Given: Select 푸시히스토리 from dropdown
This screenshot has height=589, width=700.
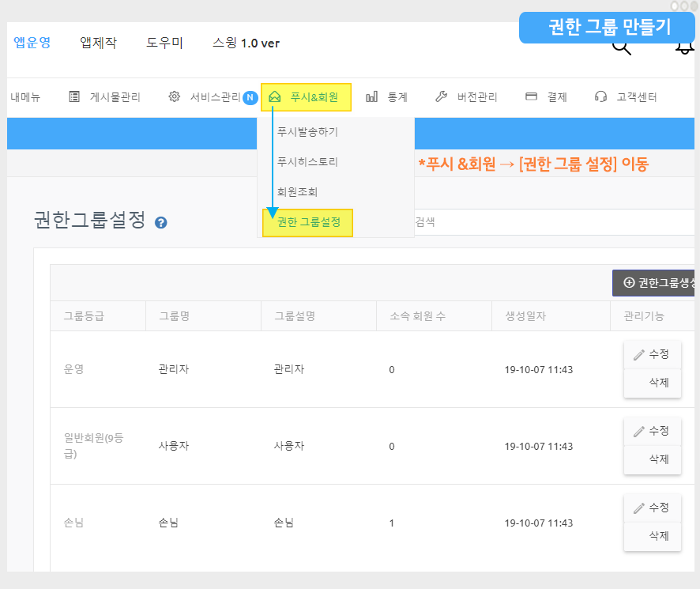Looking at the screenshot, I should [x=307, y=161].
